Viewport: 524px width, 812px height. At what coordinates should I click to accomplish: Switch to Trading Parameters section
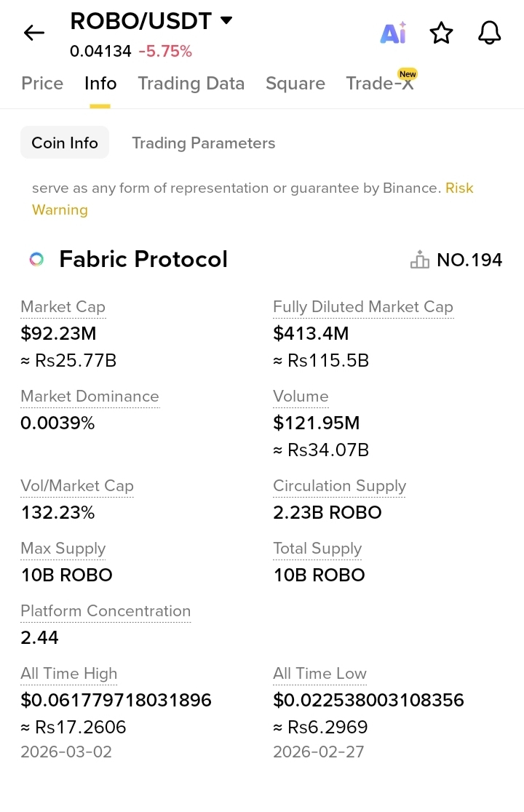click(204, 143)
